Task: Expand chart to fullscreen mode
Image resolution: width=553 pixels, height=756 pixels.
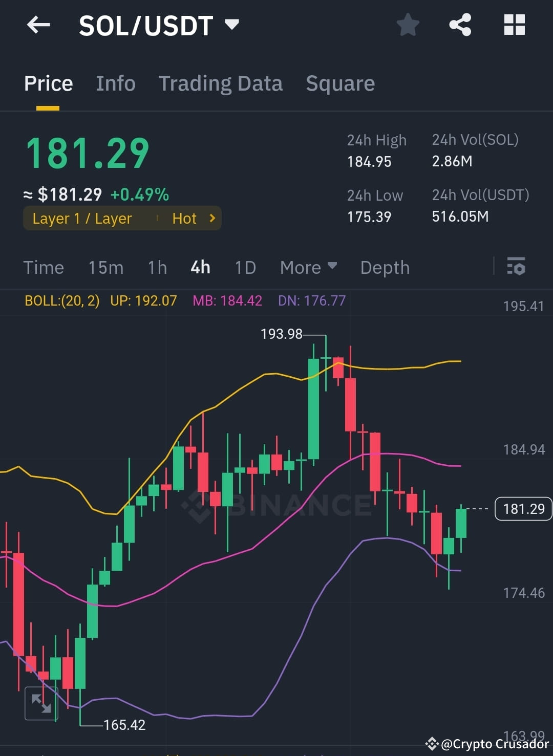Action: (41, 703)
